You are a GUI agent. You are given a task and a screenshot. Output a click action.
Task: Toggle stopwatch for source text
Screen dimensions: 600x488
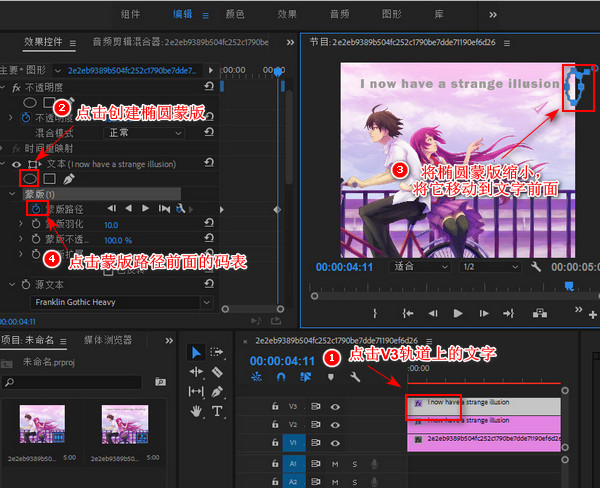pos(26,284)
